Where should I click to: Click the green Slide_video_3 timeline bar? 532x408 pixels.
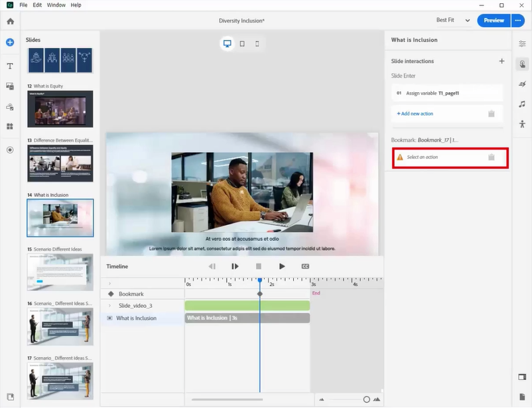coord(247,305)
